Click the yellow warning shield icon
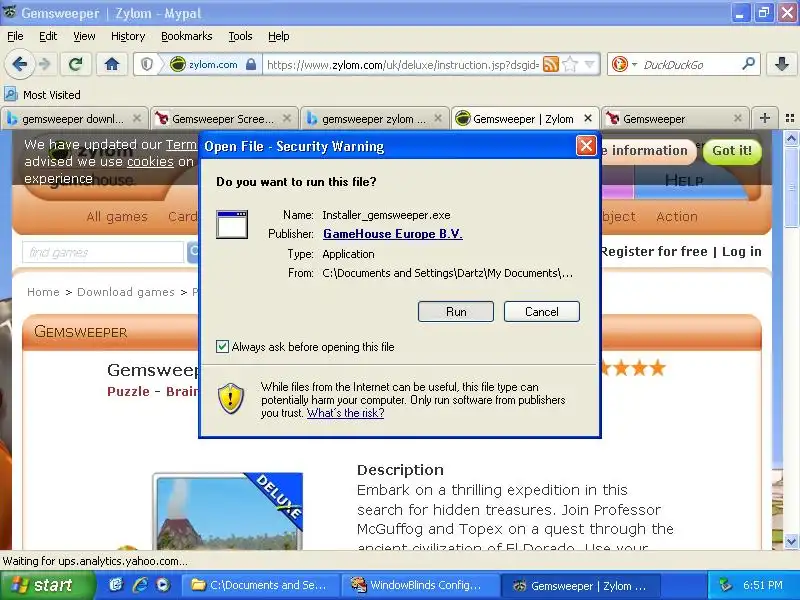This screenshot has width=800, height=600. click(x=231, y=398)
